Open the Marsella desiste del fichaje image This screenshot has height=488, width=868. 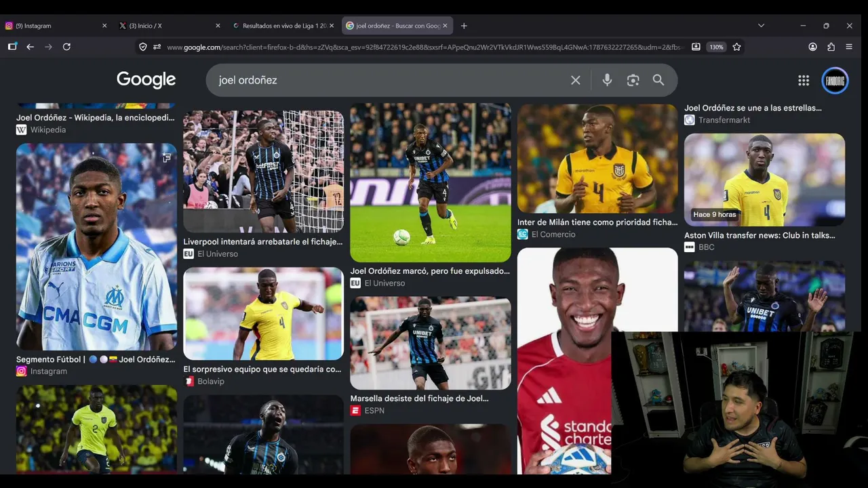[431, 343]
